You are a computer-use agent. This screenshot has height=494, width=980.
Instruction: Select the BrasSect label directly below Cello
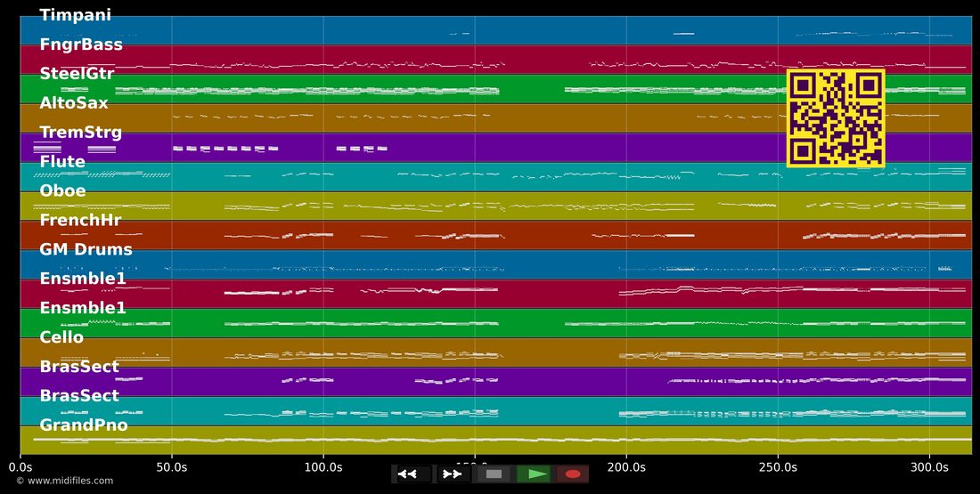[78, 367]
